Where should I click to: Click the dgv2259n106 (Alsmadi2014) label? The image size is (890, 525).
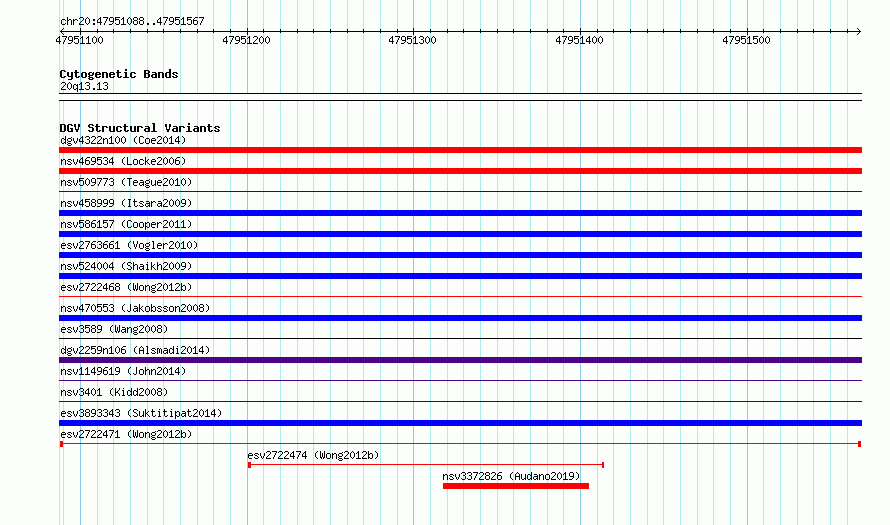pyautogui.click(x=135, y=350)
